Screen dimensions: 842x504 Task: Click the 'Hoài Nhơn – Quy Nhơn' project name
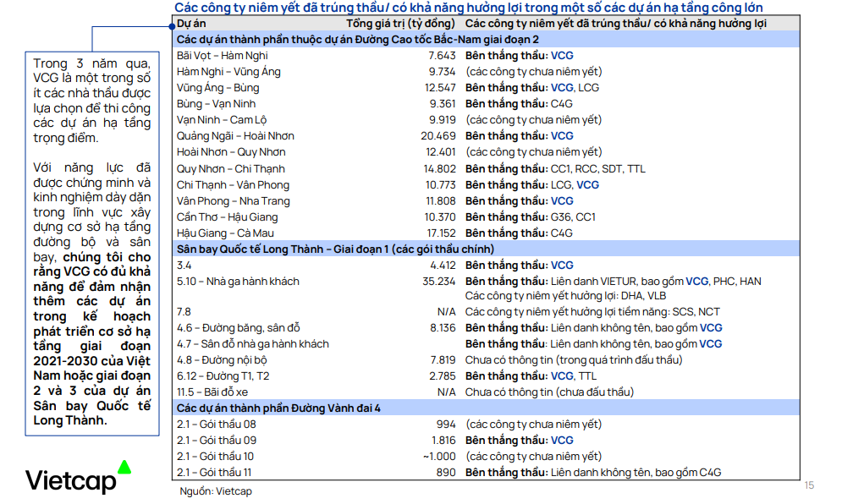(x=231, y=152)
